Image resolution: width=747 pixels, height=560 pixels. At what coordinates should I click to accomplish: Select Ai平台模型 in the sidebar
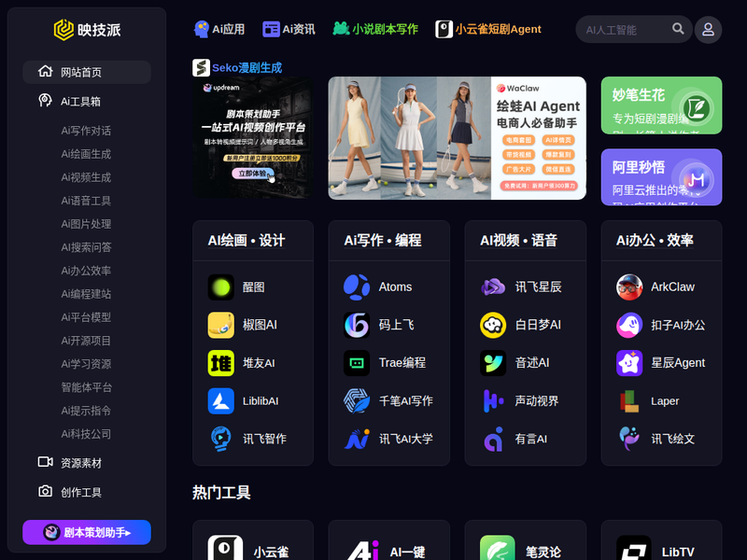(x=86, y=317)
